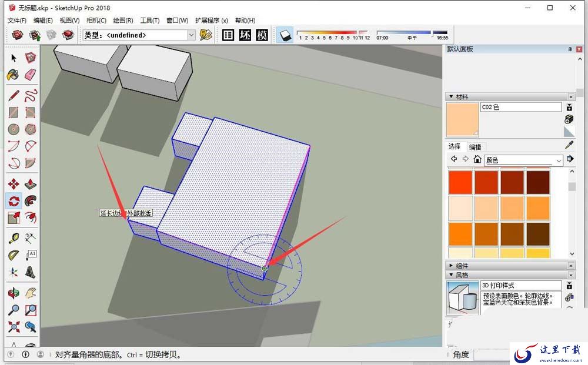Select the Orbit camera tool

click(14, 293)
